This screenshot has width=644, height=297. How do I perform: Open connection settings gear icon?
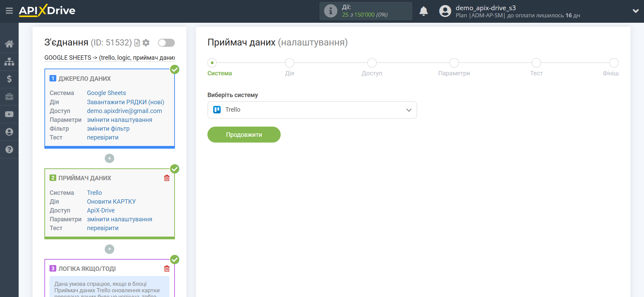(x=146, y=42)
